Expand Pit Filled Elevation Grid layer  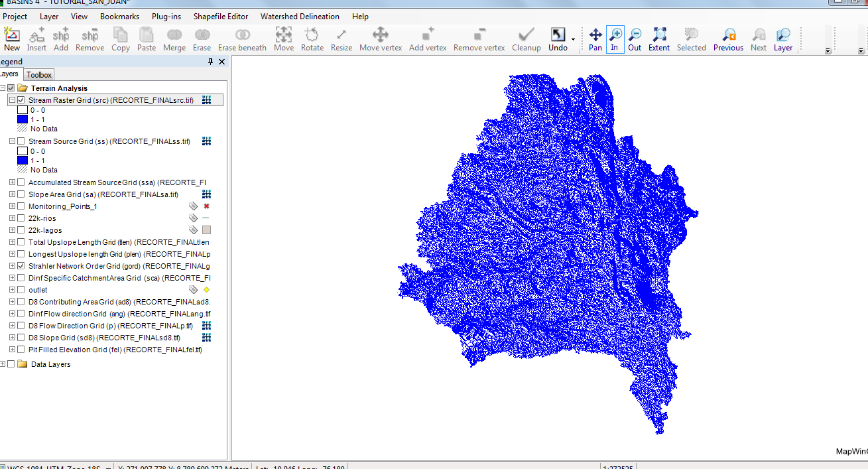(x=12, y=350)
